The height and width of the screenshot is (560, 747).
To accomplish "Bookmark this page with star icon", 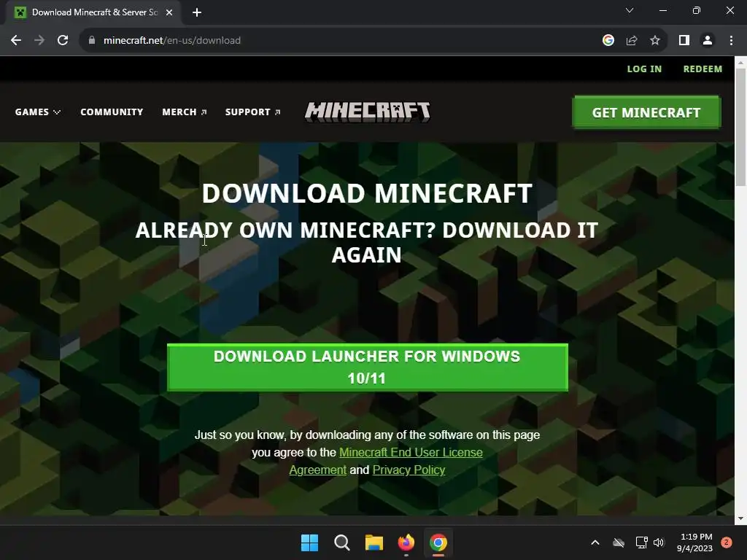I will coord(655,41).
